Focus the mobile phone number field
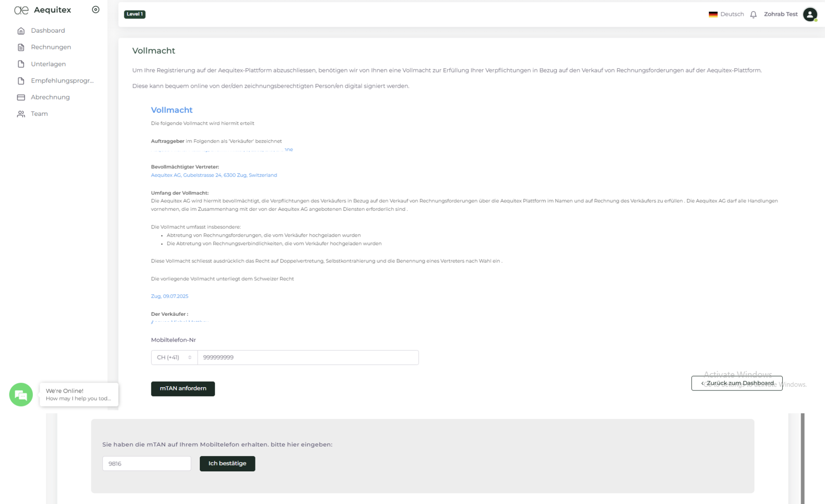The height and width of the screenshot is (504, 825). pos(308,357)
